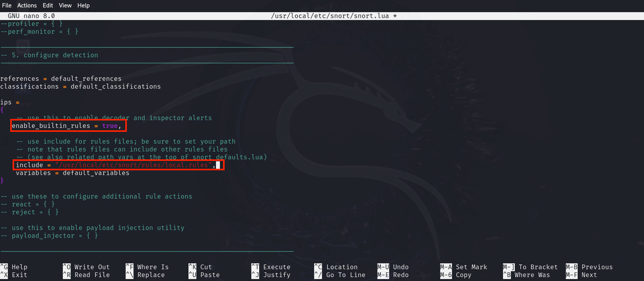Click the ^J Justify shortcut
Screen dimensions: 644x281
[x=271, y=275]
